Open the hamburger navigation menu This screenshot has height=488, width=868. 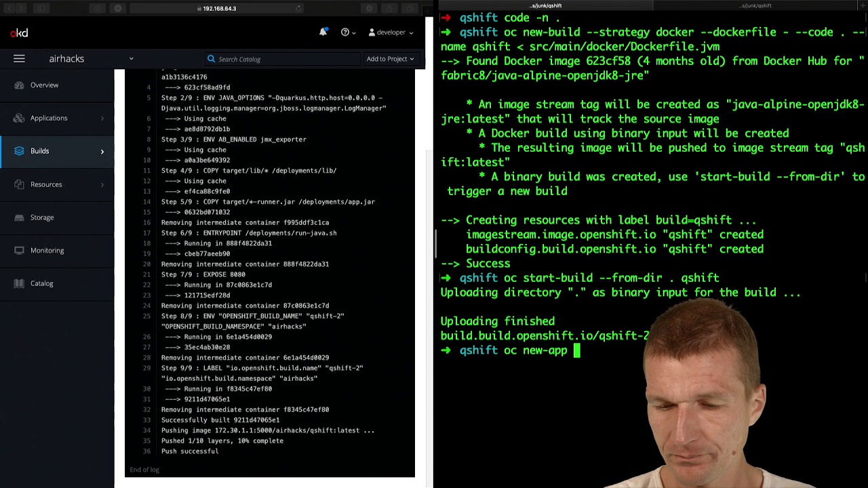tap(19, 59)
